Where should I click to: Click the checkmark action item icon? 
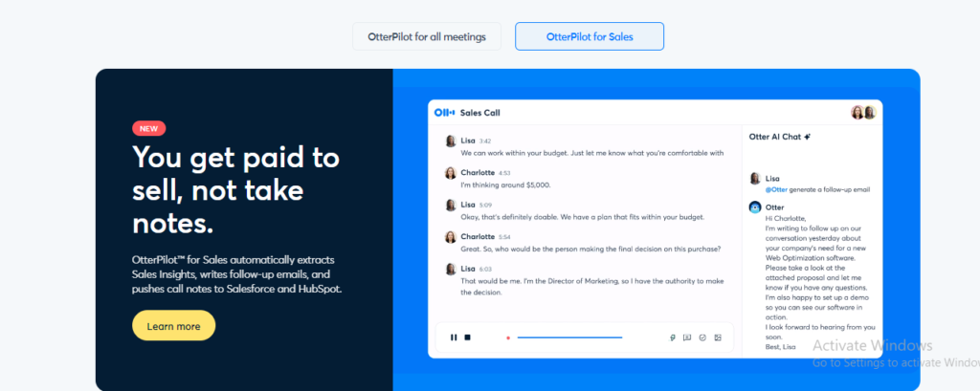point(702,337)
